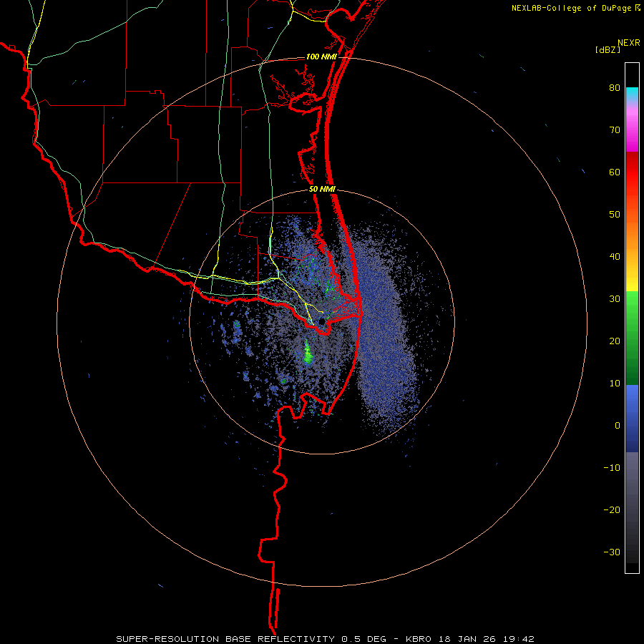Screen dimensions: 644x644
Task: Click the 40 dBZ scale value
Action: tap(615, 257)
